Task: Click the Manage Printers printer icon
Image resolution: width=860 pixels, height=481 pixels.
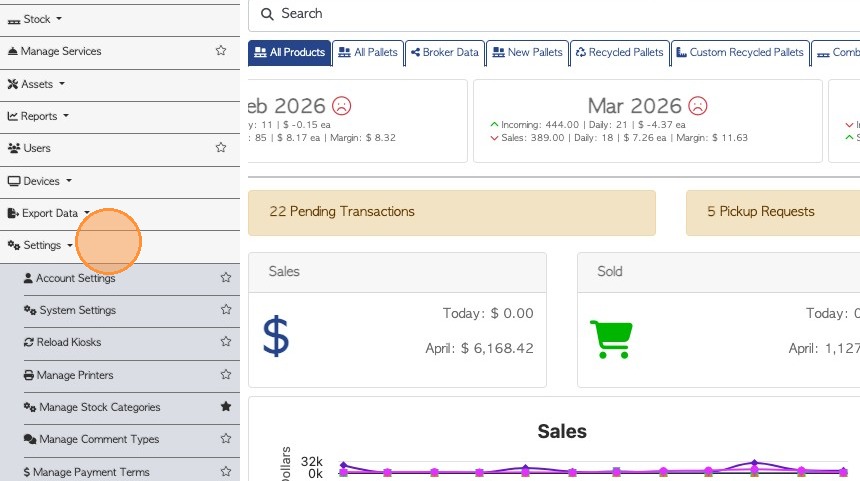Action: pyautogui.click(x=29, y=375)
